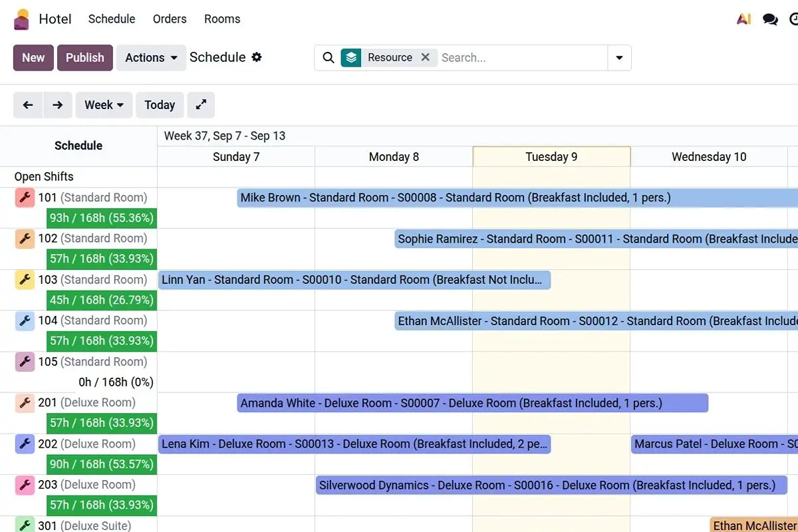This screenshot has height=532, width=798.
Task: Go to next week with right arrow
Action: tap(58, 105)
